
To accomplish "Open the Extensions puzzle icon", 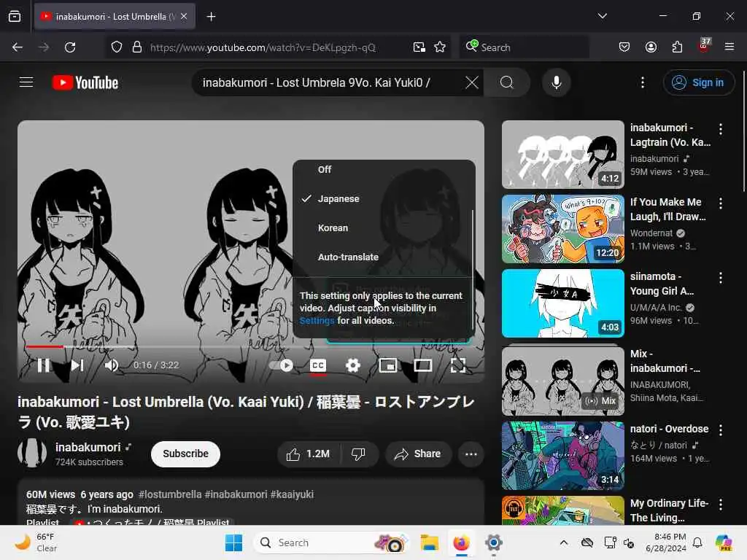I will 677,47.
